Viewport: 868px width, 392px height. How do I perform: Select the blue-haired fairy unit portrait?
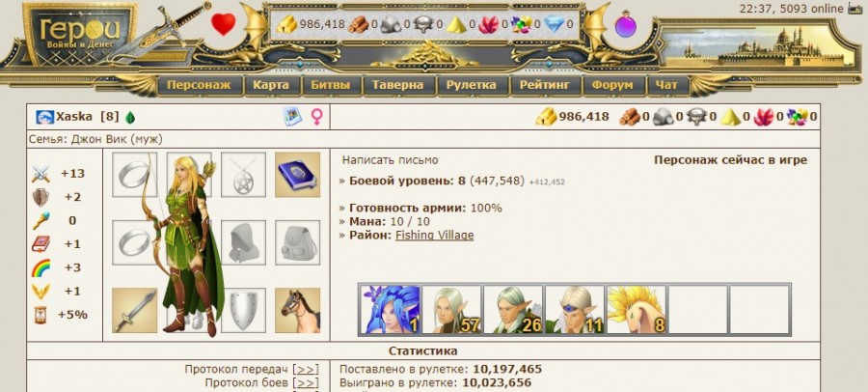(x=391, y=309)
